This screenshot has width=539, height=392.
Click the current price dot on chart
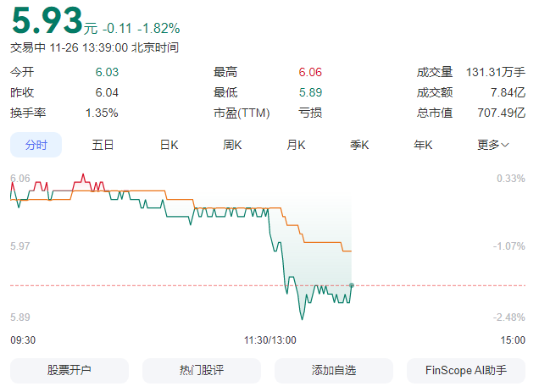point(351,284)
